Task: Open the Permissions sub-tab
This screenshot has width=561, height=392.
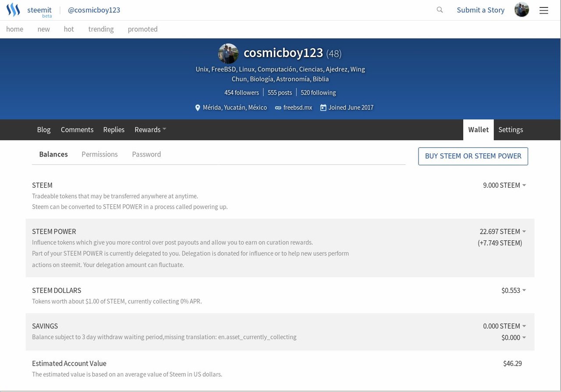Action: (99, 154)
